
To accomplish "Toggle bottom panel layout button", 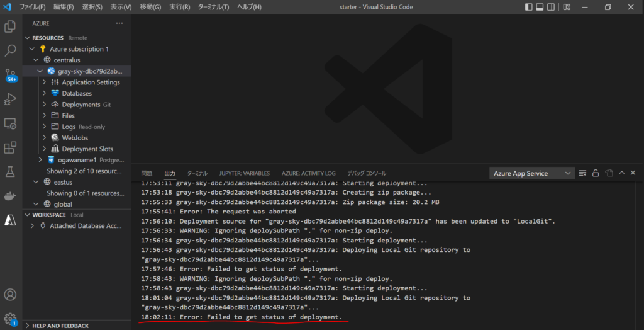I will pos(540,7).
